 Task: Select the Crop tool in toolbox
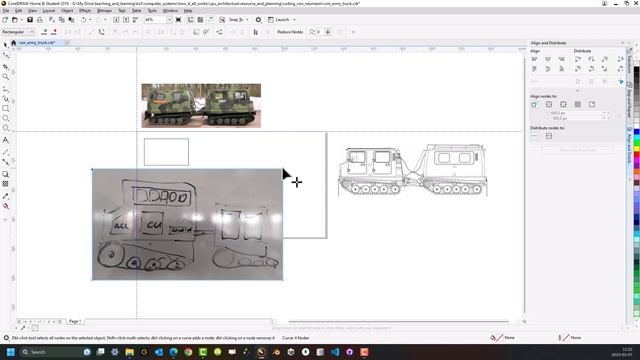coord(6,66)
